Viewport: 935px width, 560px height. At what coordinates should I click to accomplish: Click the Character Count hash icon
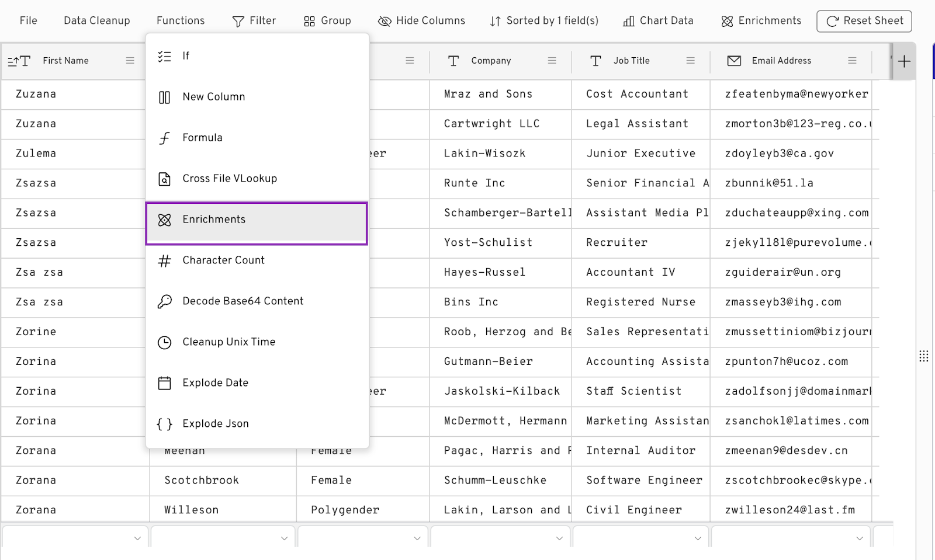tap(165, 260)
